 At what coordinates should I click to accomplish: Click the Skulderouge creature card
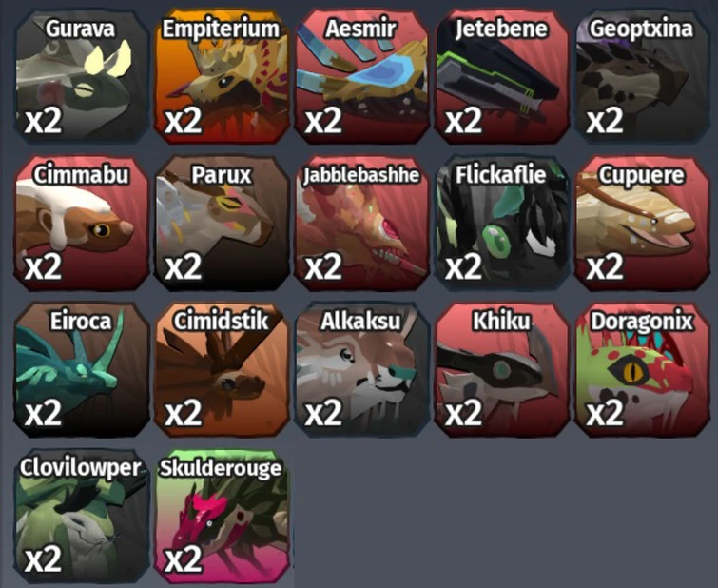(x=223, y=516)
